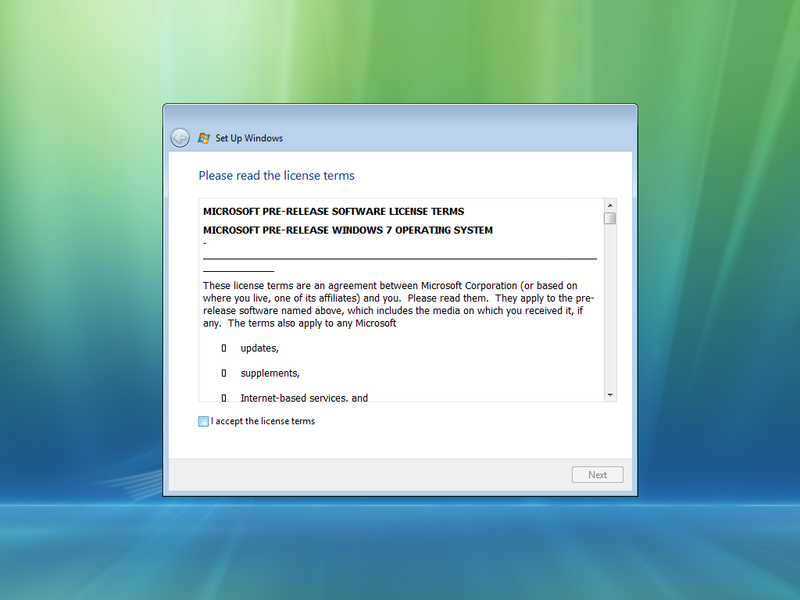
Task: Tick the 'I accept the license terms' checkbox
Action: pyautogui.click(x=204, y=422)
